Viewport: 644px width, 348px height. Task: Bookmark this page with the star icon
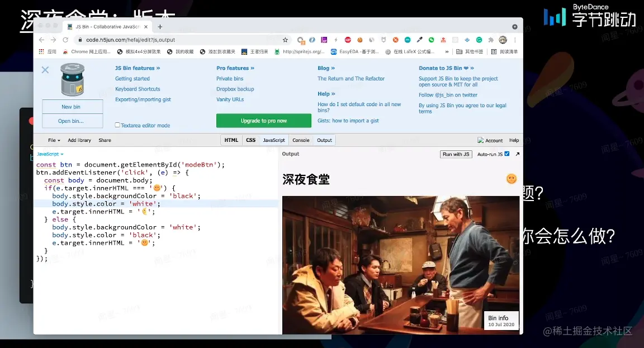point(285,40)
